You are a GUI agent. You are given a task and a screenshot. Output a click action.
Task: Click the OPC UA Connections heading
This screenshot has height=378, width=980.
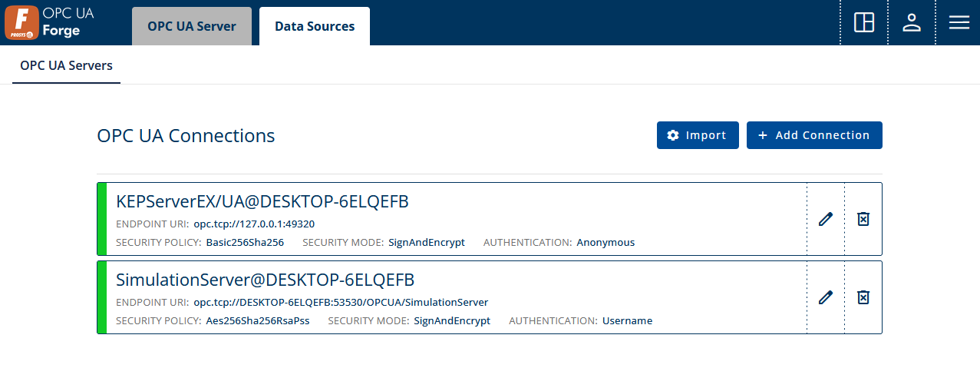[186, 136]
